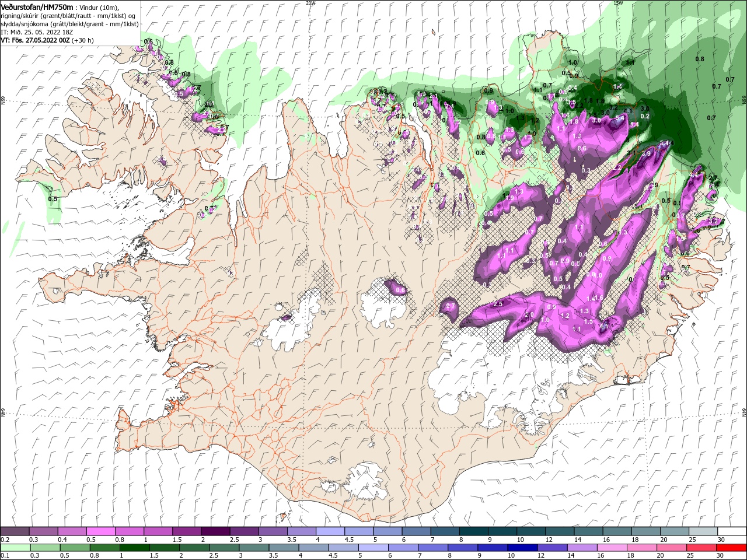This screenshot has width=747, height=560.
Task: Click the '0.2' label on snow legend
Action: pos(5,540)
